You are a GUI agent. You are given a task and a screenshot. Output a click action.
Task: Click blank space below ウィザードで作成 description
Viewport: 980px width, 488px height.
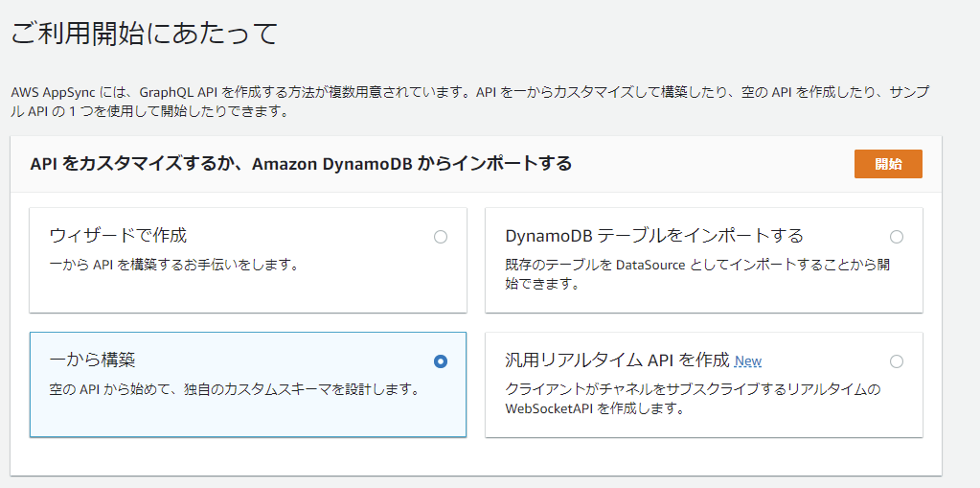[248, 292]
